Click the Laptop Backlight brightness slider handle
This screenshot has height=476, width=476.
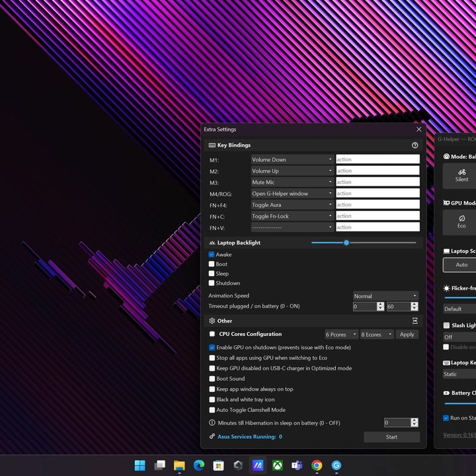(x=346, y=243)
